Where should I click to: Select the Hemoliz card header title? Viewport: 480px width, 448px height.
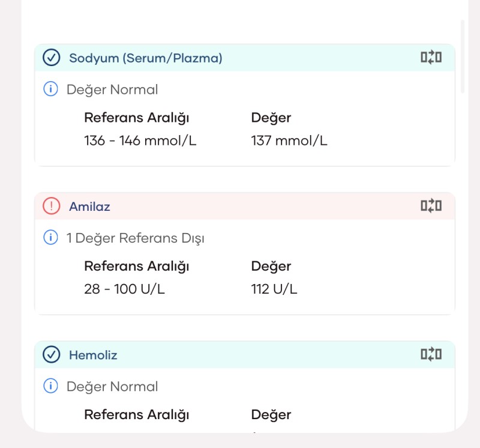tap(93, 355)
